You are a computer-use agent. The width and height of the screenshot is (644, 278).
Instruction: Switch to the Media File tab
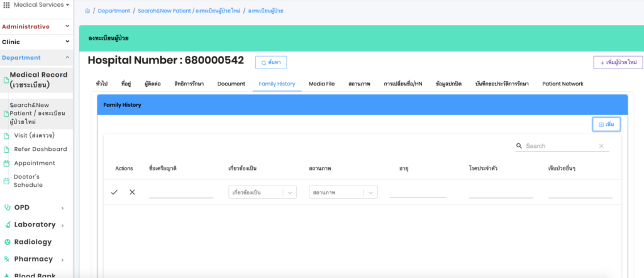click(x=321, y=84)
